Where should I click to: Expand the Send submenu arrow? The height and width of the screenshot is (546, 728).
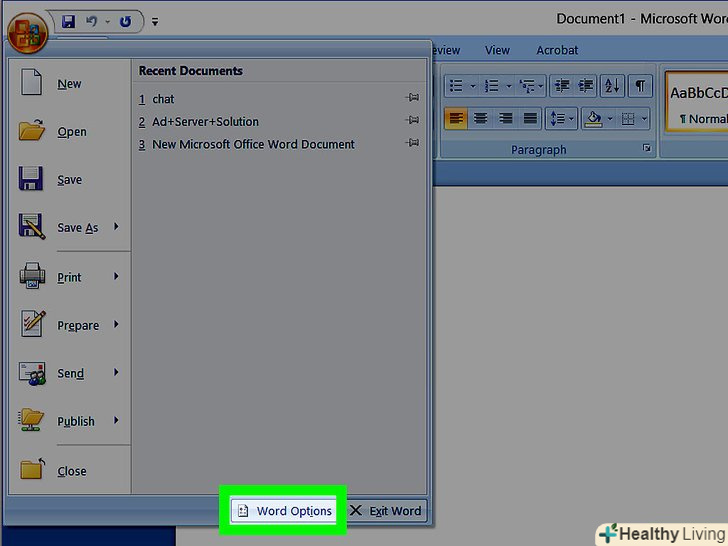117,372
